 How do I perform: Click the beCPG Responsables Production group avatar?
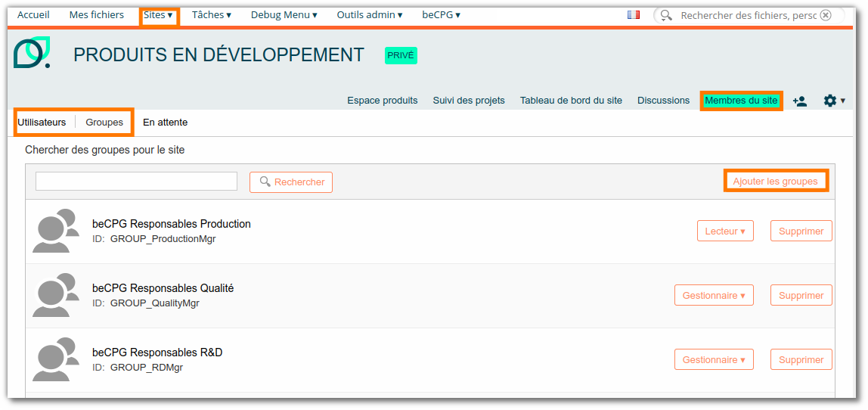click(x=55, y=231)
